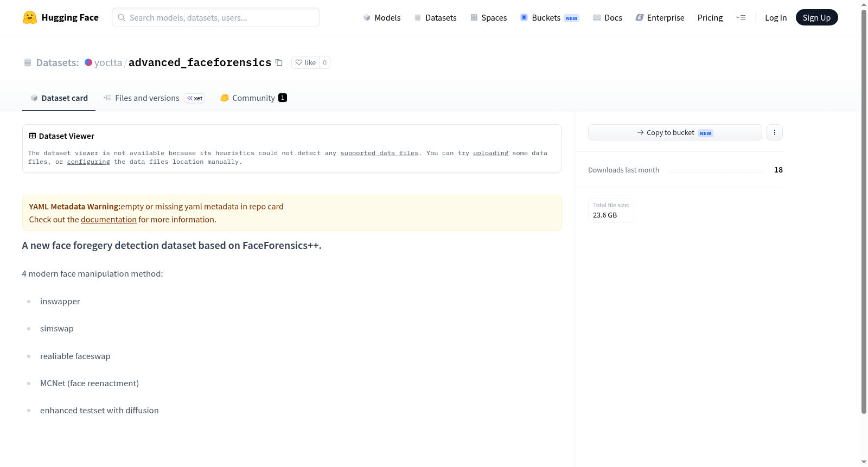868x467 pixels.
Task: Follow the supported data files link
Action: pos(379,153)
